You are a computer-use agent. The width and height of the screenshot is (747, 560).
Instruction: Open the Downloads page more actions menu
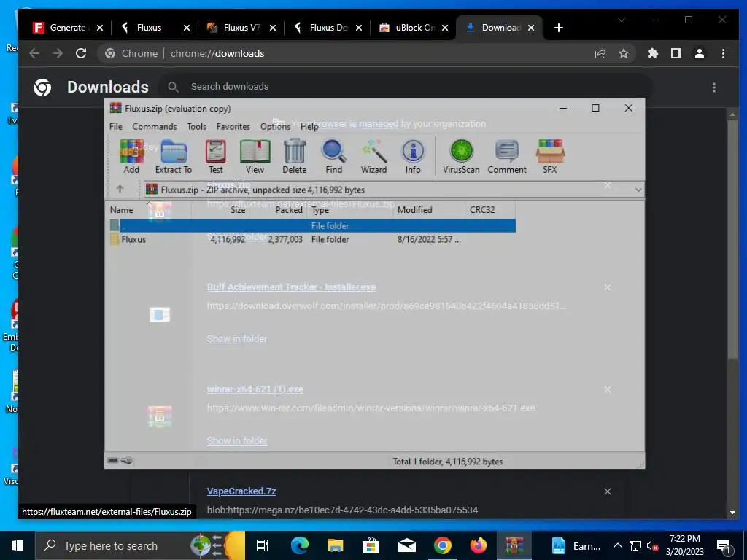[713, 87]
